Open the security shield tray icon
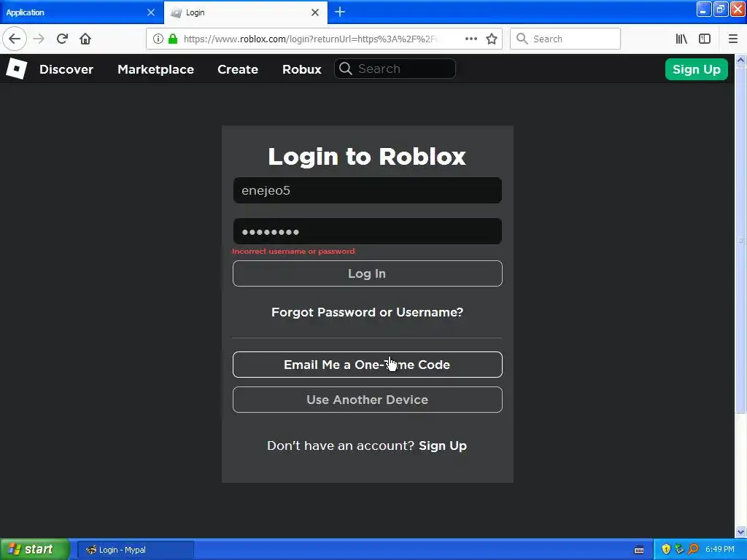Viewport: 747px width, 560px height. click(x=666, y=549)
